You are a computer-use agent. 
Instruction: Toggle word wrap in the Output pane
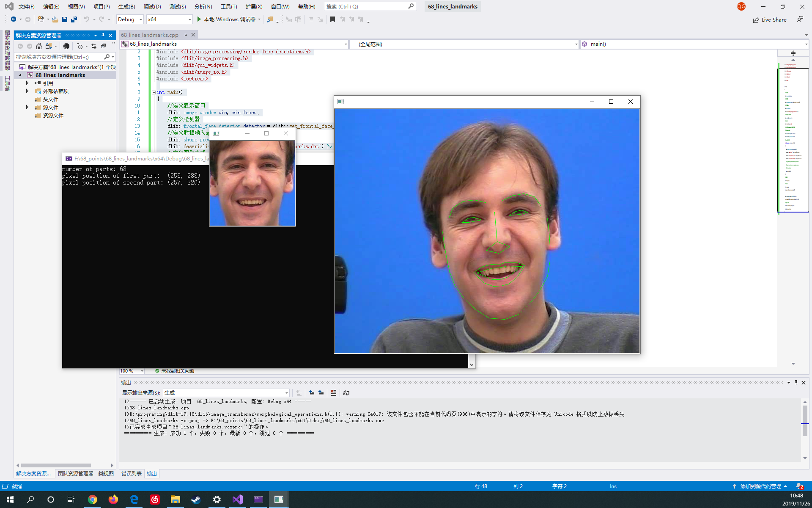pos(346,393)
